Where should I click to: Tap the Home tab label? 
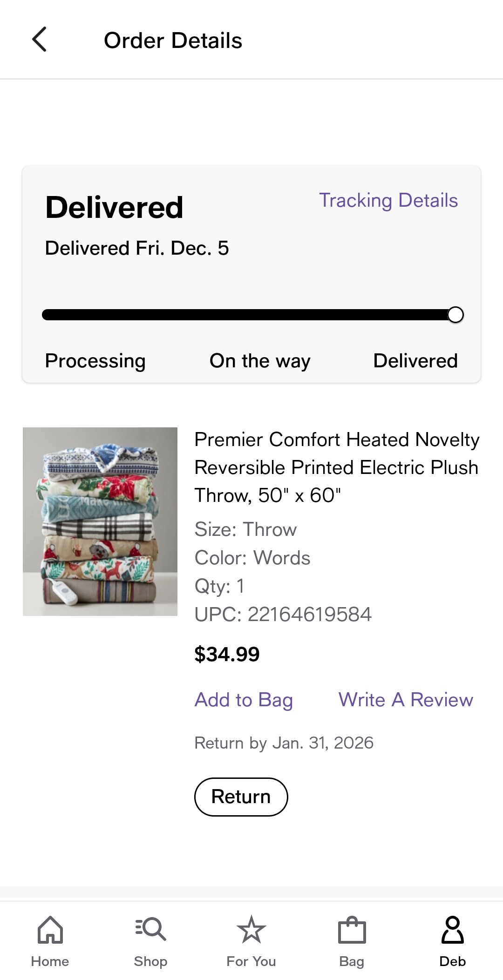(x=50, y=961)
